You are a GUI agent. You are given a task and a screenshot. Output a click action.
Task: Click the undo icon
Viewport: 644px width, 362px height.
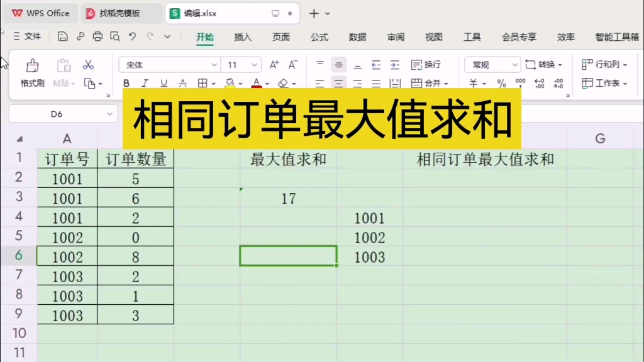(x=133, y=37)
